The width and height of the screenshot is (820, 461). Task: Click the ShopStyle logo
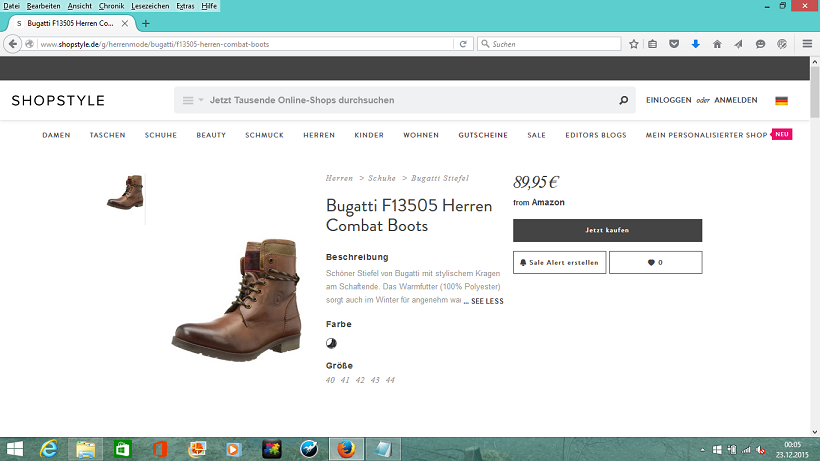coord(58,100)
